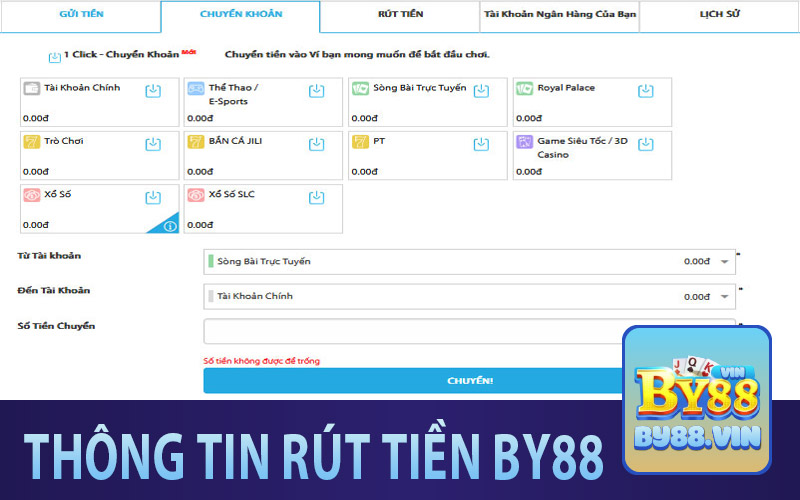Click the info icon on Xổ Số card
The width and height of the screenshot is (800, 500).
click(170, 226)
